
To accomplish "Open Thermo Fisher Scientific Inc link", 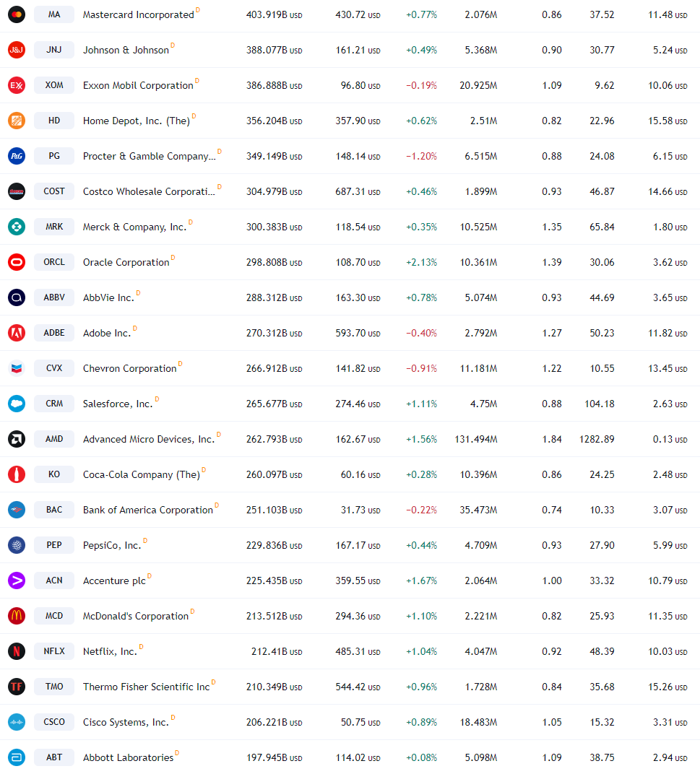I will point(146,687).
